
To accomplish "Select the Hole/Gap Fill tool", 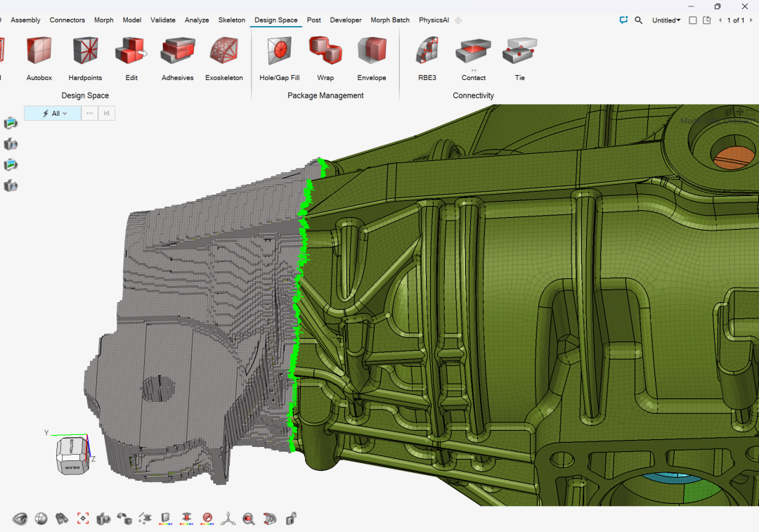I will tap(279, 58).
